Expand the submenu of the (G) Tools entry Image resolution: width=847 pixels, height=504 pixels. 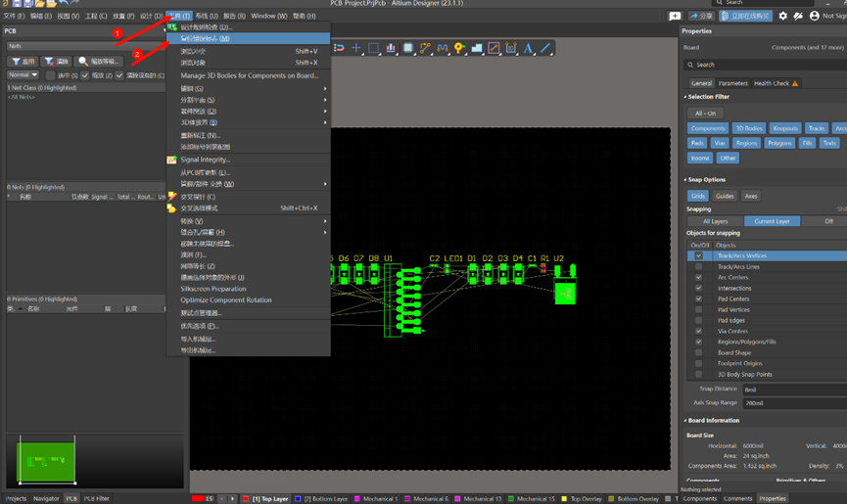(248, 88)
